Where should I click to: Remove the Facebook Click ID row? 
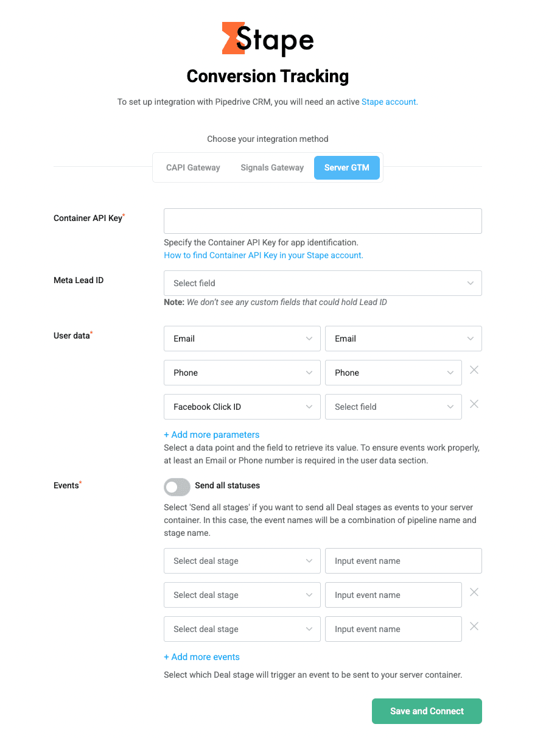[x=474, y=404]
